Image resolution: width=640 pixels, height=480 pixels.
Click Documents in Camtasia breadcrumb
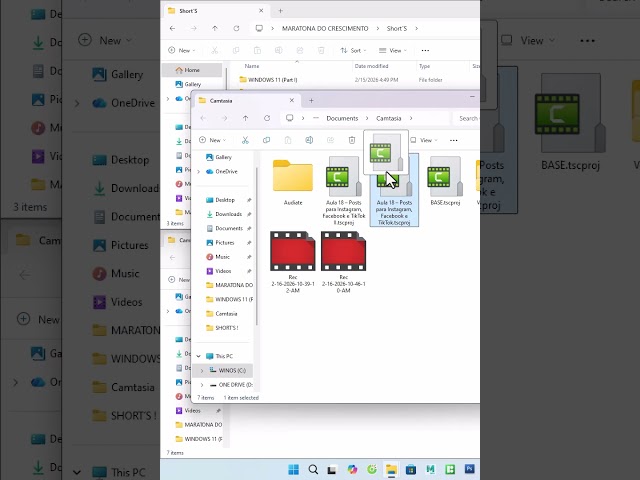tap(342, 118)
